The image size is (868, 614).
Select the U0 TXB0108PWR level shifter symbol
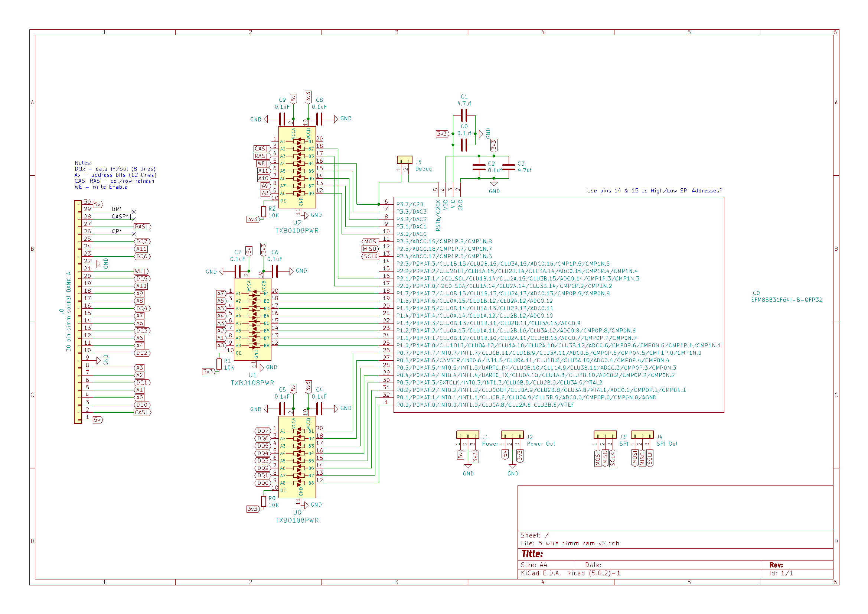click(297, 457)
